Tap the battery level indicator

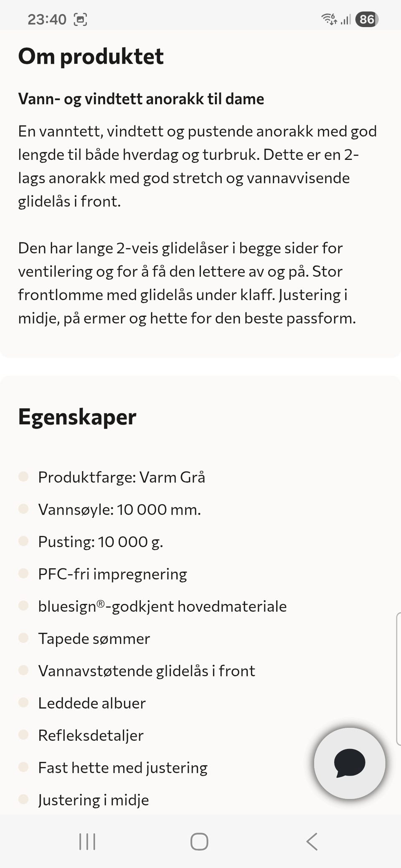366,19
